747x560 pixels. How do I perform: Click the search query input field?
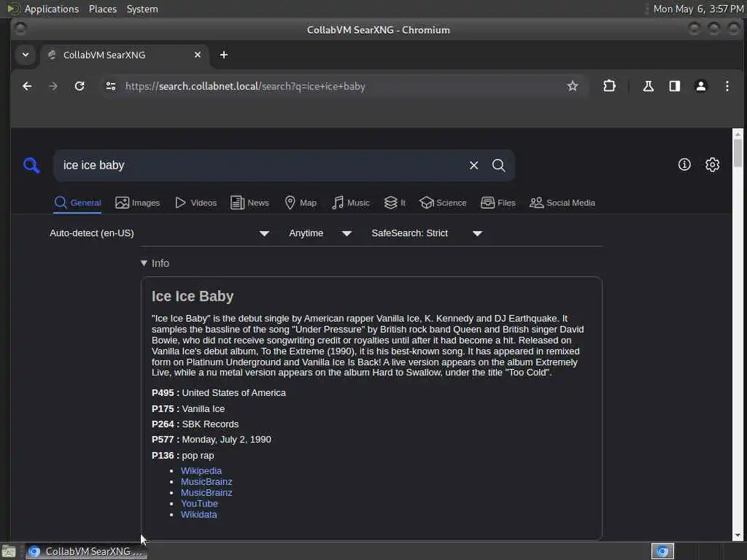pyautogui.click(x=262, y=166)
